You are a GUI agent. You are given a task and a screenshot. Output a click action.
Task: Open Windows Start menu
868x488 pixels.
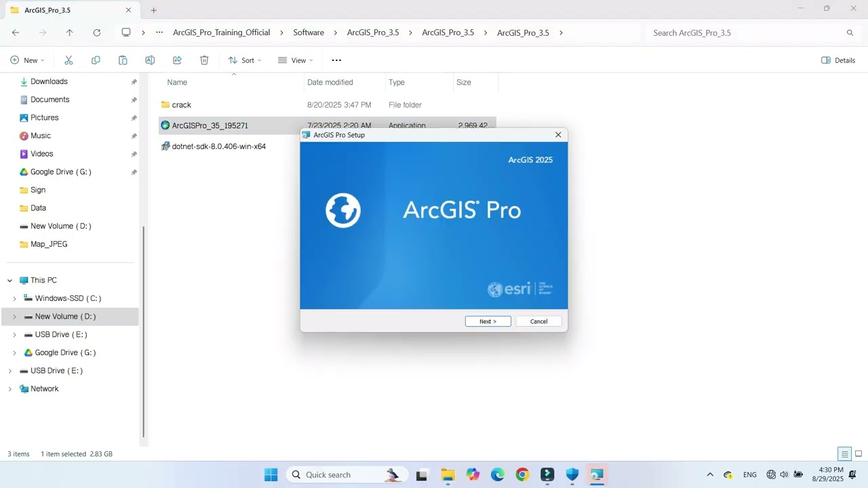pos(271,474)
